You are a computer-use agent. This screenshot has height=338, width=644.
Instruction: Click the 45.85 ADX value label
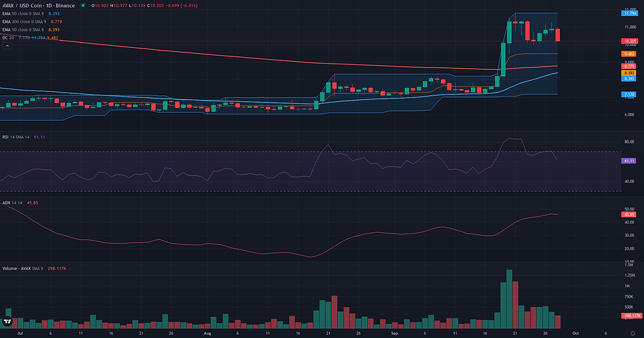pos(630,215)
